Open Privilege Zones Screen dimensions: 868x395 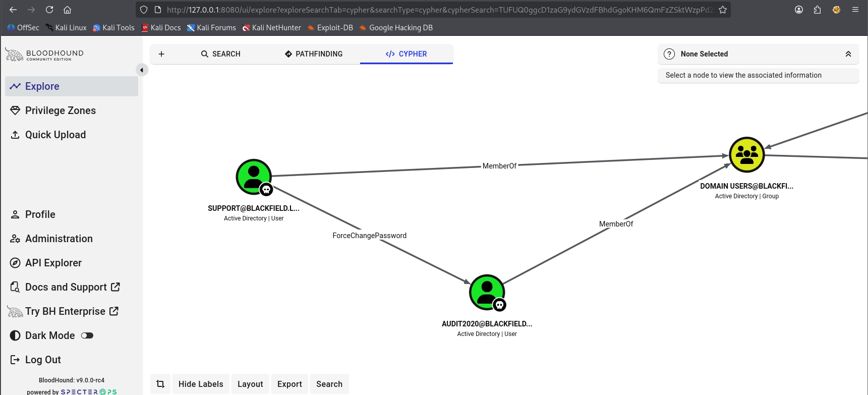[72, 110]
